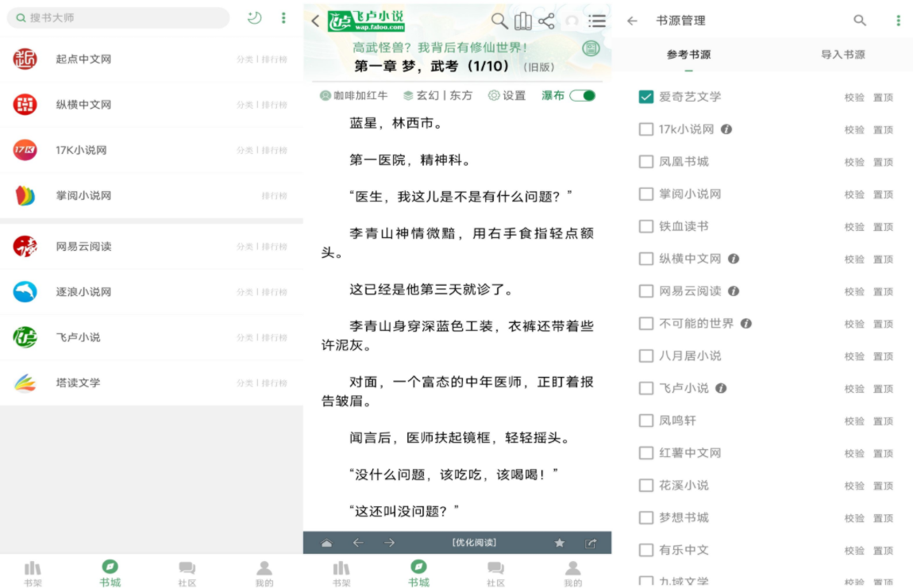The image size is (913, 588).
Task: Open 我的 tab in reader bottom navigation
Action: 573,573
